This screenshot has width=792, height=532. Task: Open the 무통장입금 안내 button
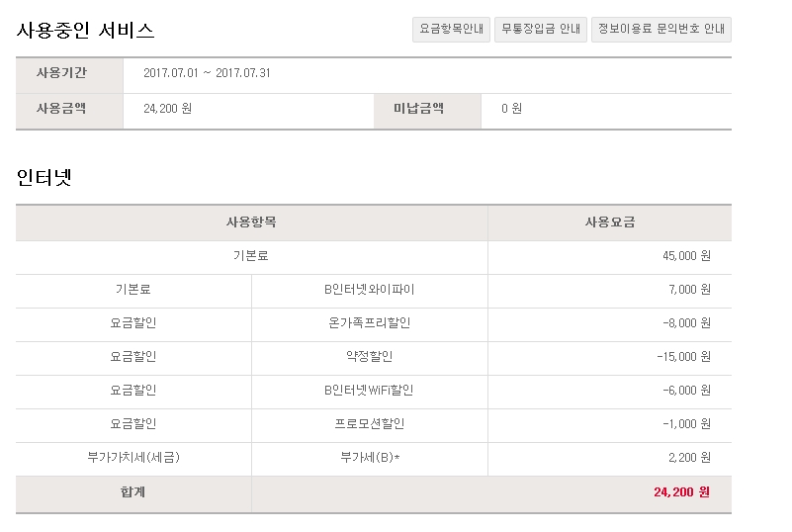coord(541,30)
